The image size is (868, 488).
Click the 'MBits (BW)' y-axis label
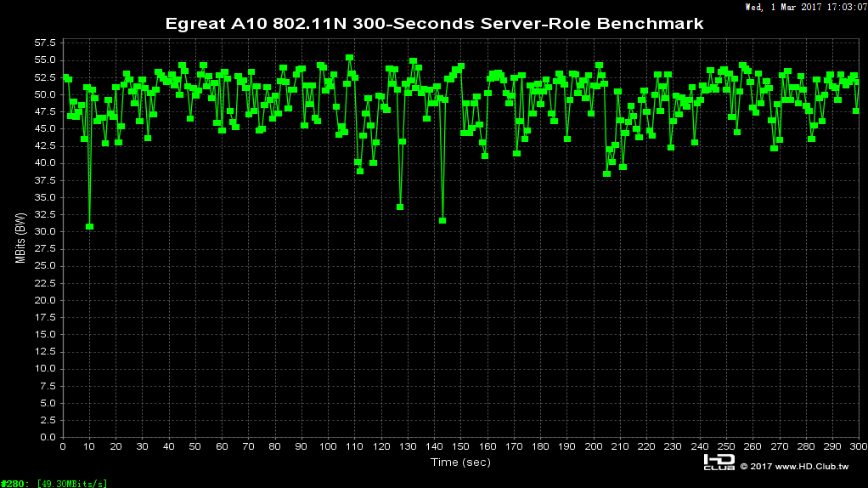point(20,238)
